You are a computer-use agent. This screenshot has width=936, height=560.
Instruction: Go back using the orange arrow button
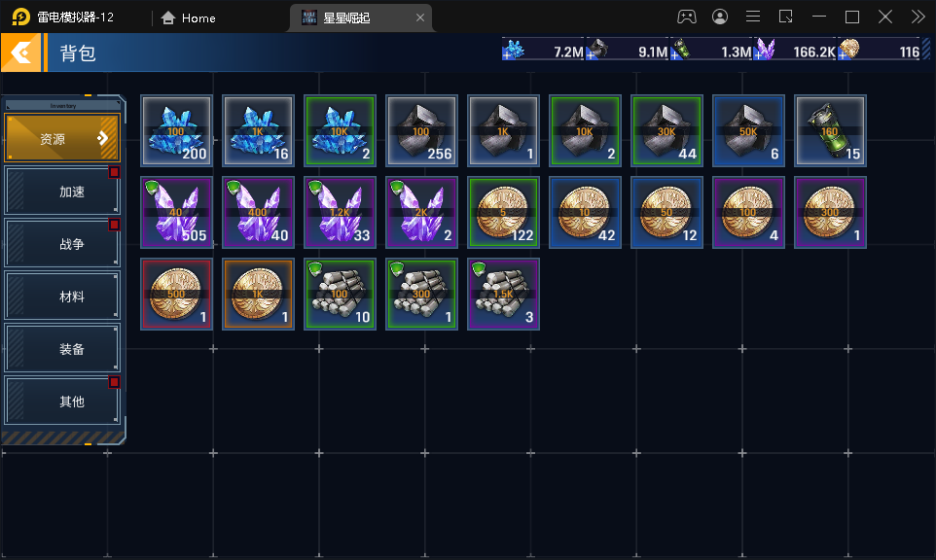click(x=20, y=53)
